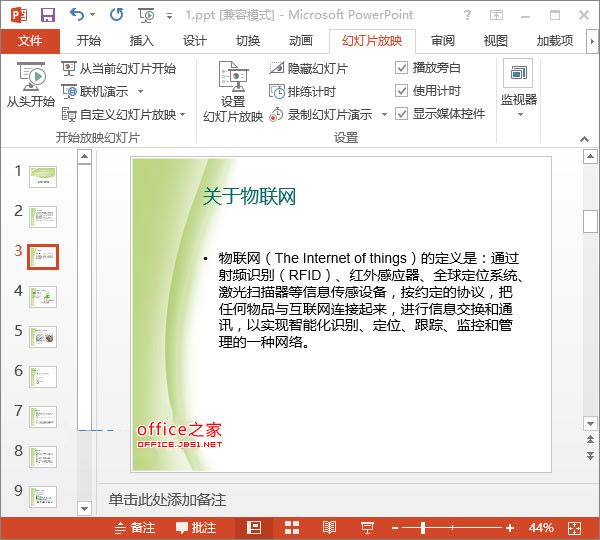The height and width of the screenshot is (540, 600).
Task: Click the 批注 comments button
Action: point(196,527)
